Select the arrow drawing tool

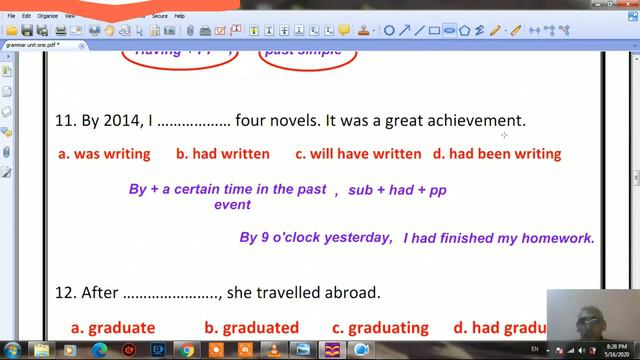pos(404,31)
